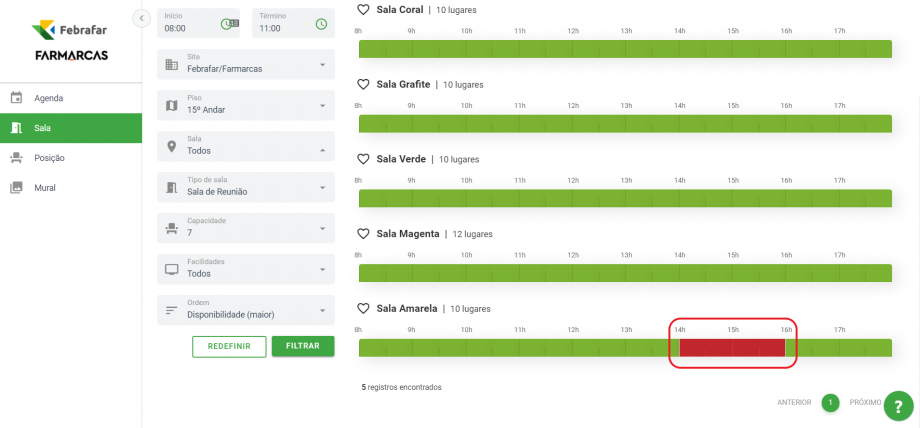The image size is (920, 428).
Task: Open Mural in the sidebar menu
Action: [45, 187]
